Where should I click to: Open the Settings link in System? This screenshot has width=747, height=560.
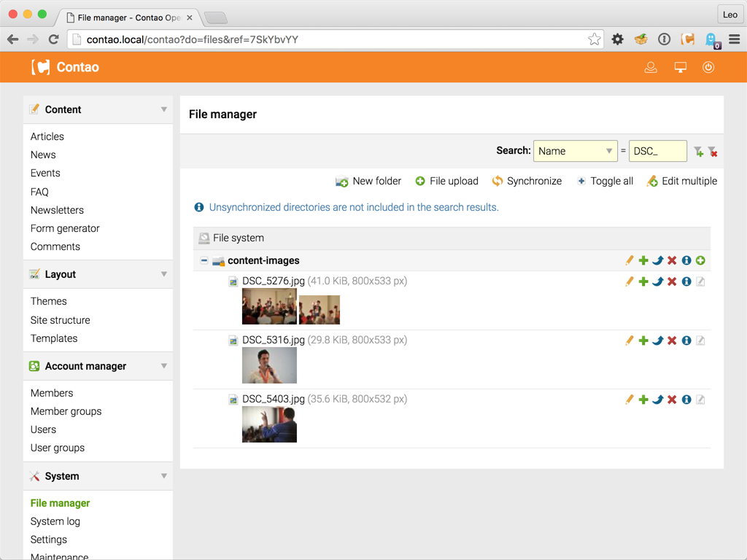click(x=49, y=540)
